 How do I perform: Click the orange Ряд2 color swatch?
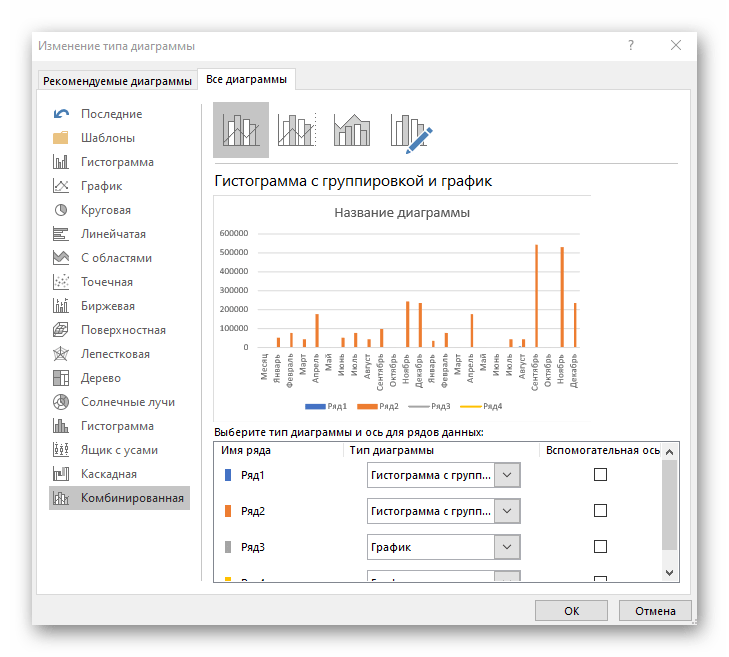pos(228,511)
